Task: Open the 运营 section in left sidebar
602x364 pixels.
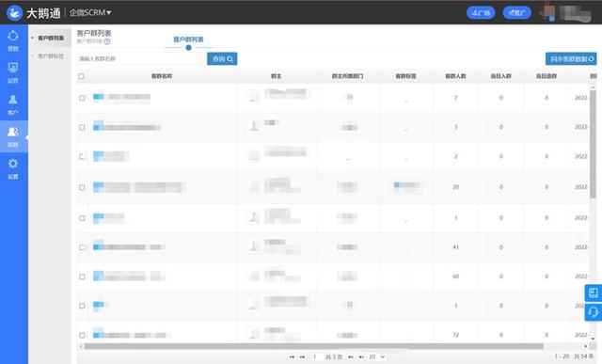Action: [x=13, y=72]
